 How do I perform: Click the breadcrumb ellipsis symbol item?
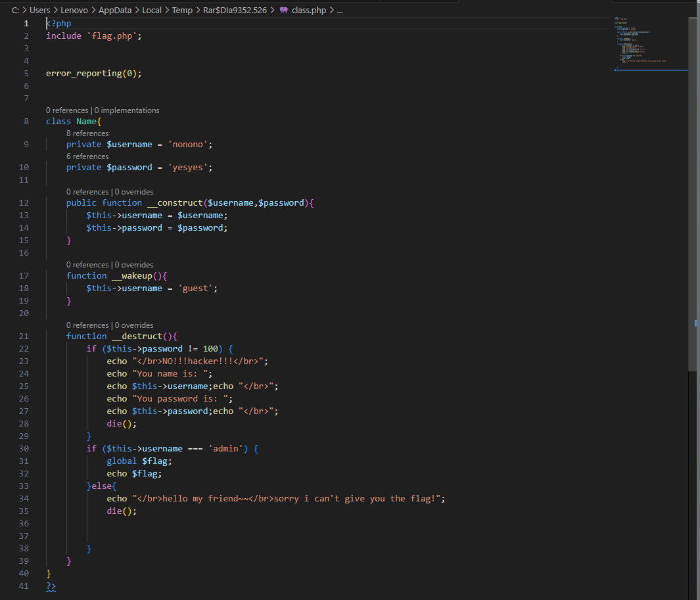pyautogui.click(x=340, y=10)
